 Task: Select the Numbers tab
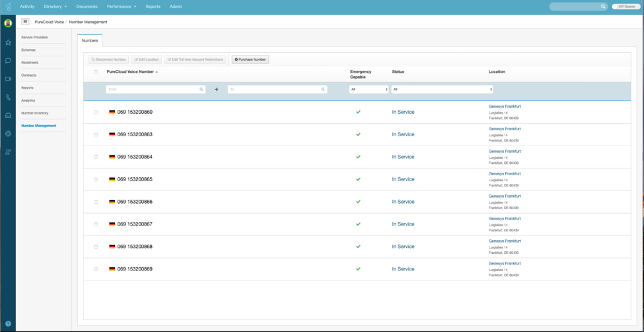90,41
